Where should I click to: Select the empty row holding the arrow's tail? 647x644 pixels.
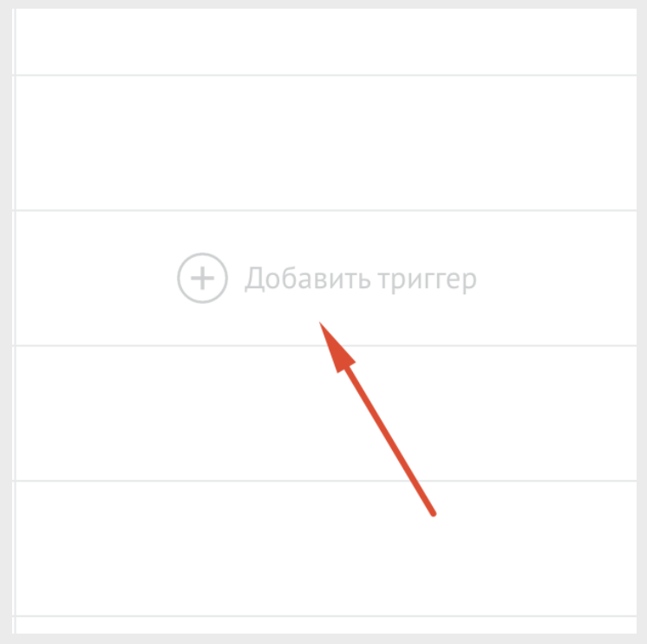point(326,549)
